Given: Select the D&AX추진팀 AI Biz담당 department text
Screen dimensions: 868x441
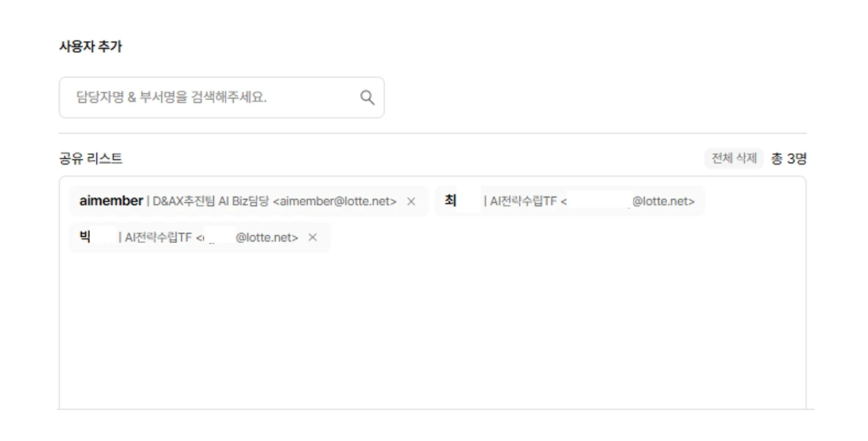Looking at the screenshot, I should click(209, 201).
